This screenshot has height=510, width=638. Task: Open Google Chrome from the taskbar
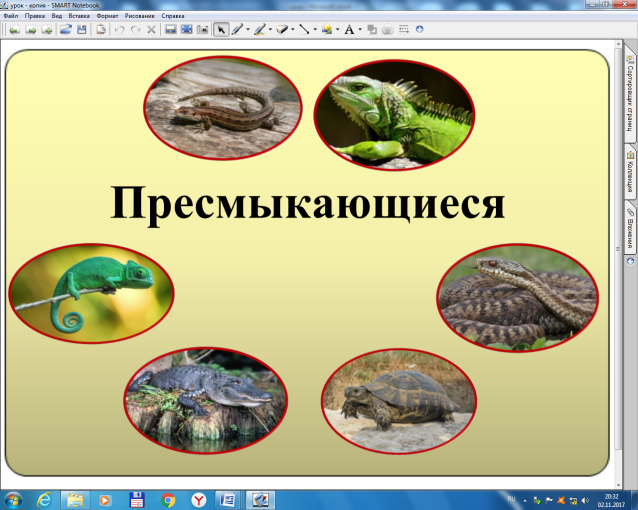pyautogui.click(x=168, y=498)
